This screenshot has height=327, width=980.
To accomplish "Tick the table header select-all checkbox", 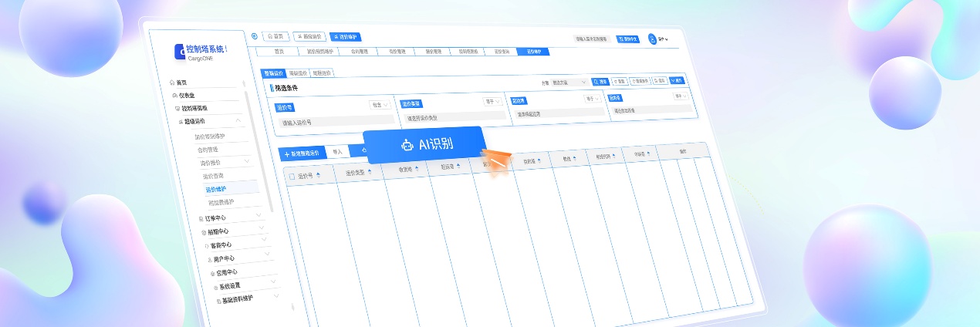I will point(292,177).
